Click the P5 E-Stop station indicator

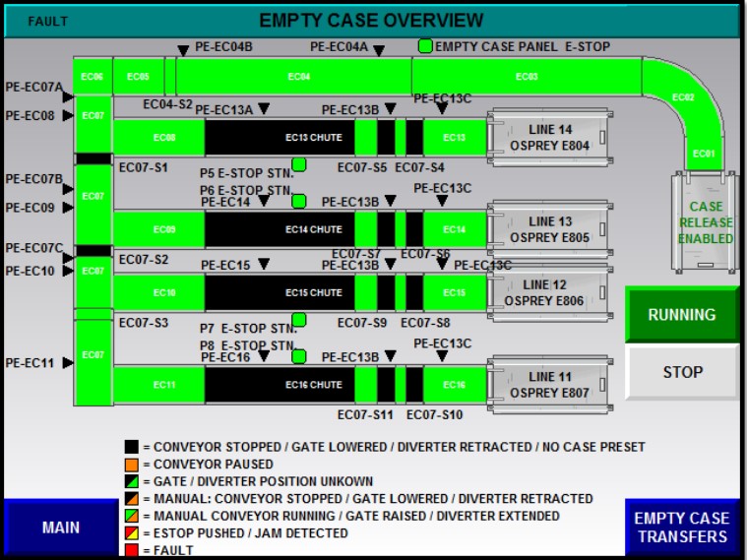[x=299, y=164]
